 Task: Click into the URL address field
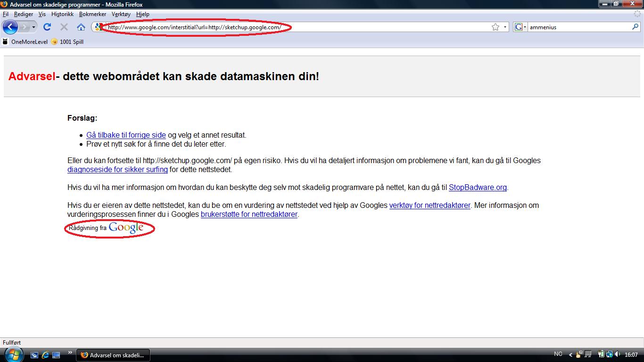click(297, 27)
